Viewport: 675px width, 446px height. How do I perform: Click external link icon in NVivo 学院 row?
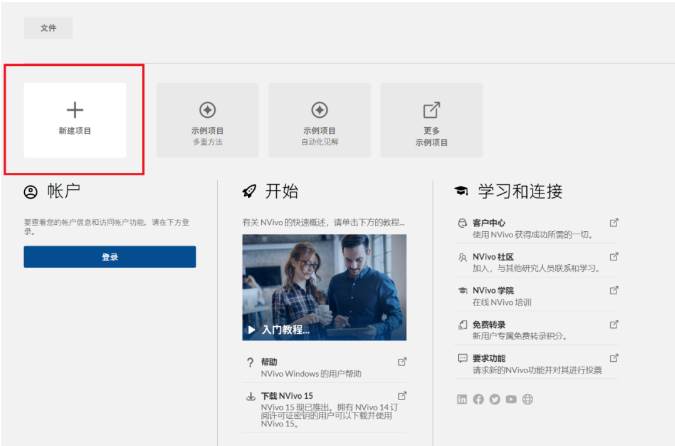(x=614, y=291)
